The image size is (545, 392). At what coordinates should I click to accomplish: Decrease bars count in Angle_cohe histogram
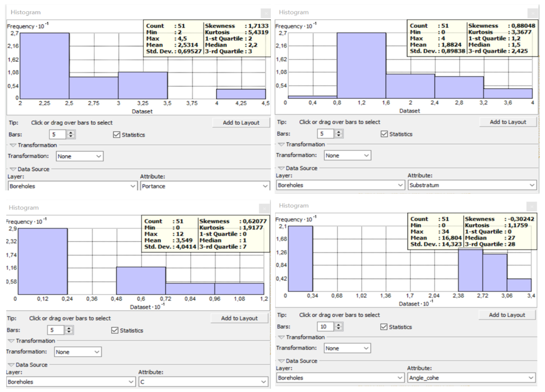(x=339, y=328)
